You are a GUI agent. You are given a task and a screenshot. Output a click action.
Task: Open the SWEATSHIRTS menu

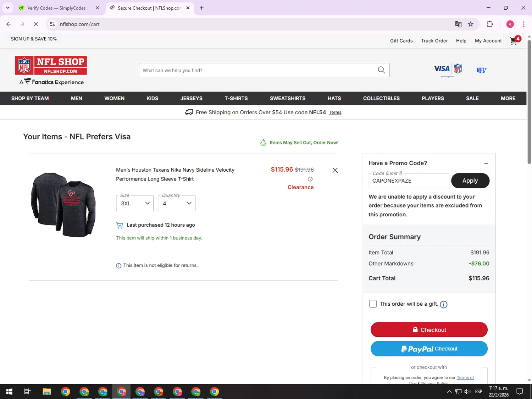(288, 98)
